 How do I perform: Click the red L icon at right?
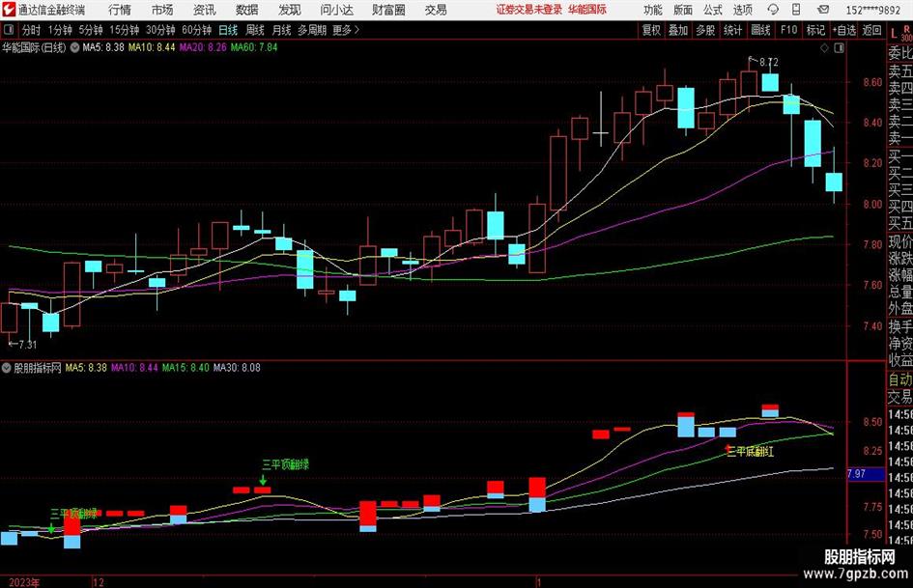894,34
